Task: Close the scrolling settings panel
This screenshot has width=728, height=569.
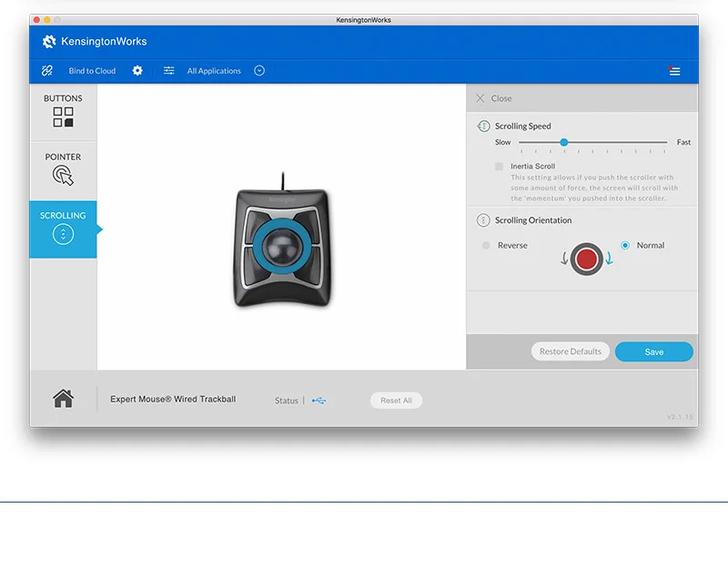Action: 493,98
